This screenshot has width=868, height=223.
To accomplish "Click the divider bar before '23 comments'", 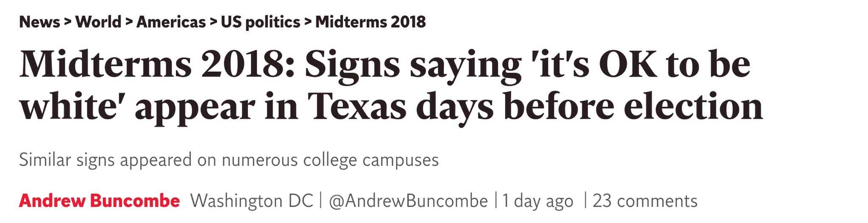I will click(585, 201).
